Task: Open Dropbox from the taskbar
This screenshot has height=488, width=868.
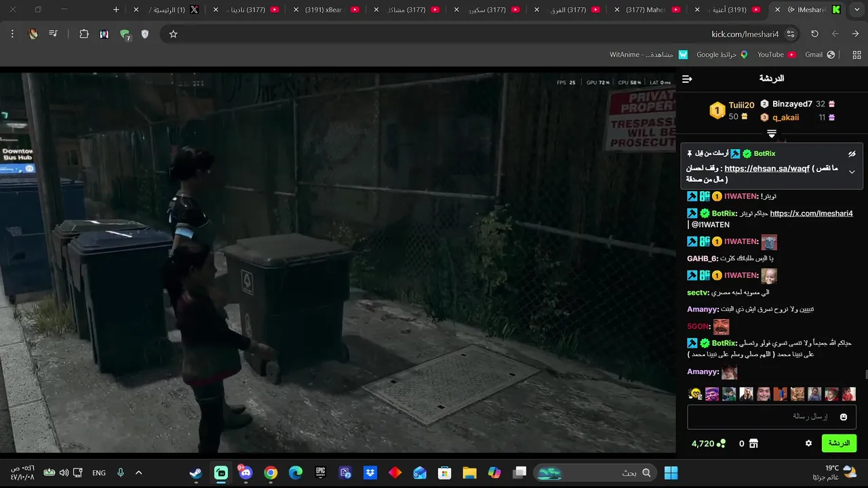Action: [x=370, y=472]
